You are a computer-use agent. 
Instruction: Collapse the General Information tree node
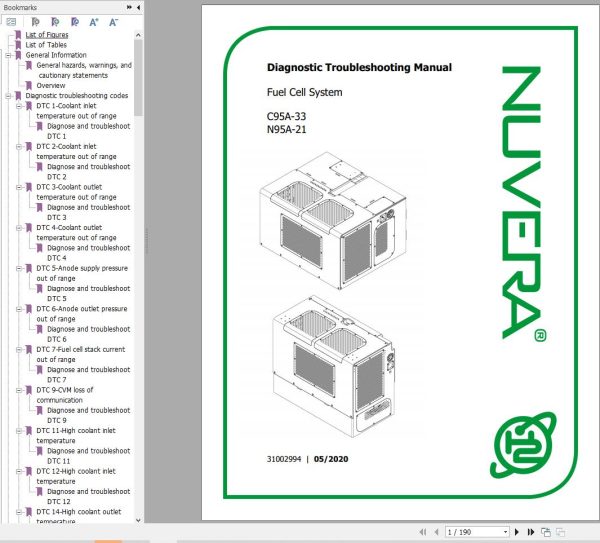click(x=8, y=55)
